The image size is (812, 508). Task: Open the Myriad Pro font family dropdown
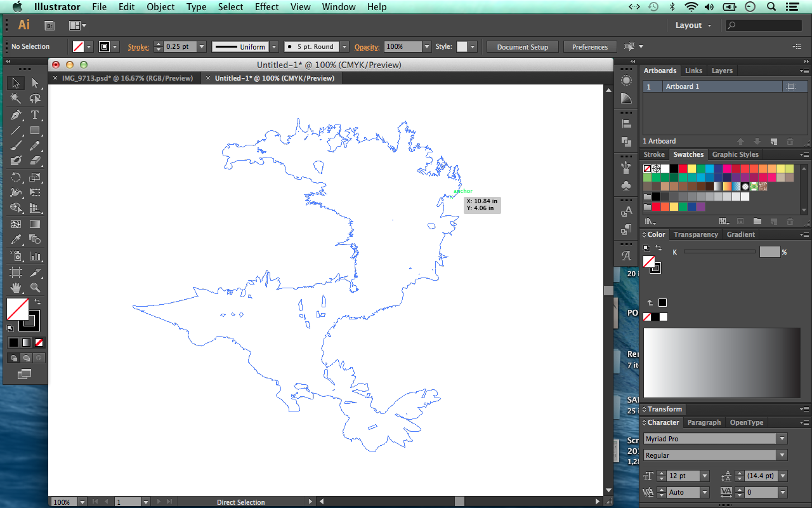click(782, 439)
